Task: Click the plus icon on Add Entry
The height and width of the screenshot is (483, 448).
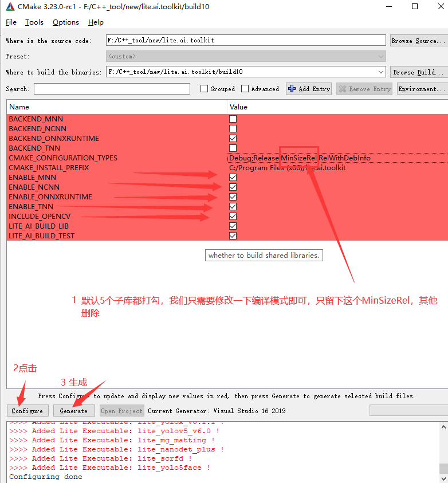Action: pos(292,89)
